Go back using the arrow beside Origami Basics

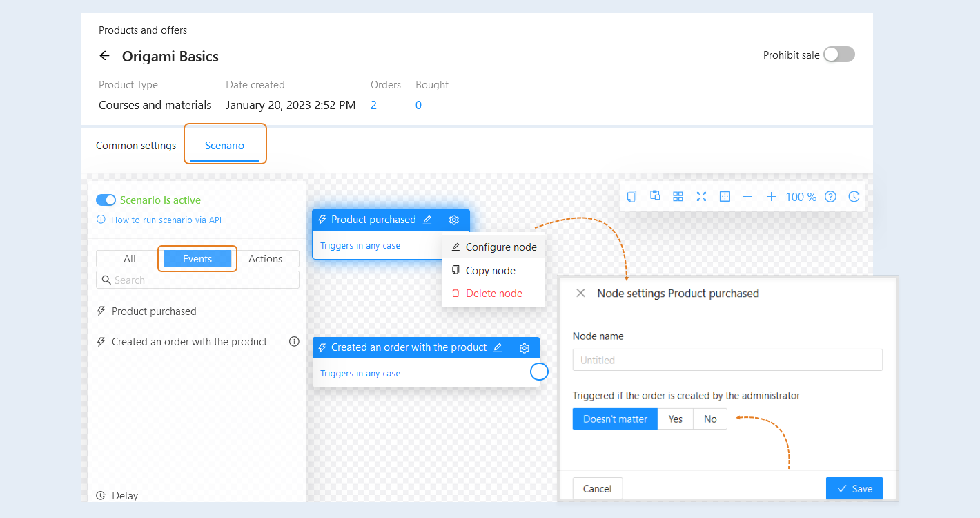point(105,56)
